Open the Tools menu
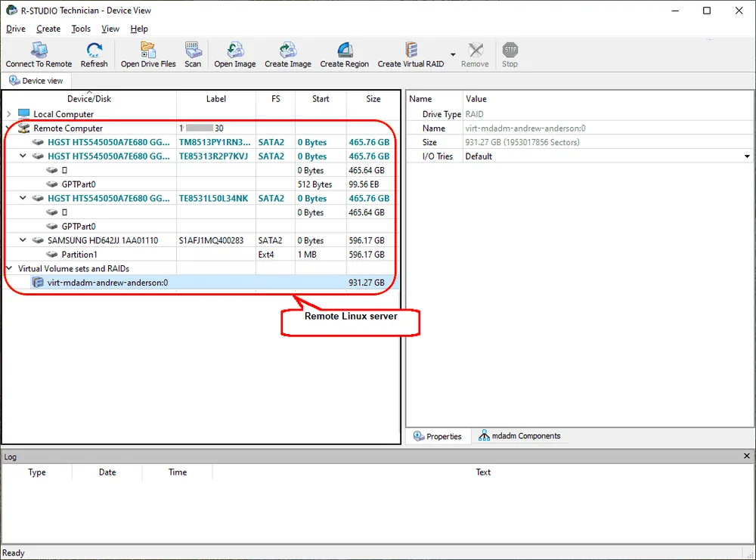The width and height of the screenshot is (756, 560). tap(81, 29)
